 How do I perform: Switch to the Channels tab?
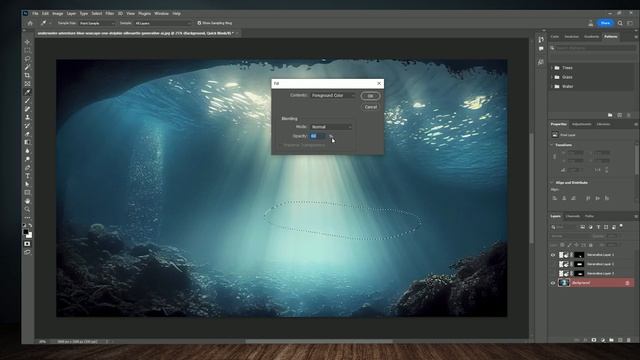coord(573,216)
